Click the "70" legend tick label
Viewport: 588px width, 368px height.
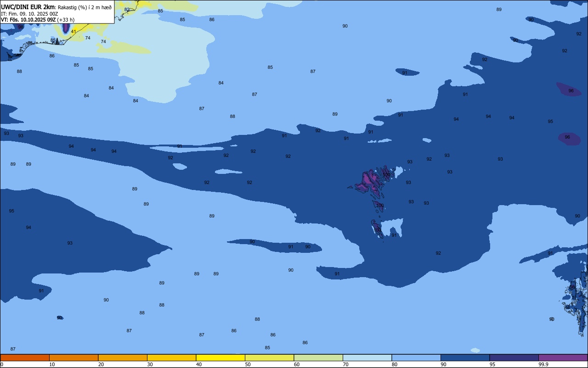click(345, 364)
